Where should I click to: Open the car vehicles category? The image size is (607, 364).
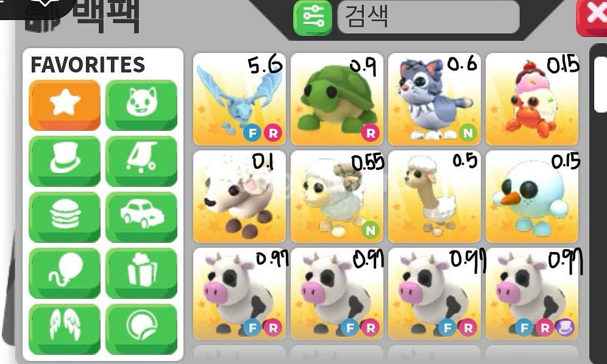(141, 217)
